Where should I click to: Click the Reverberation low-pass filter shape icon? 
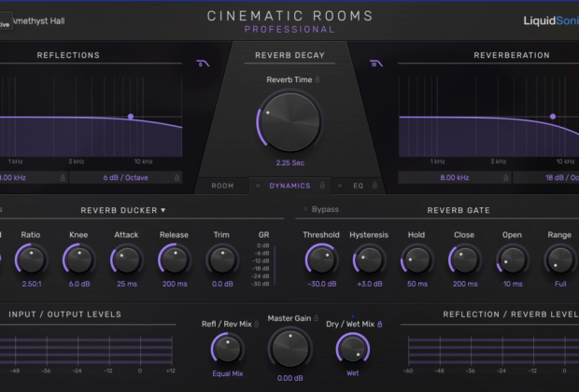pos(376,64)
